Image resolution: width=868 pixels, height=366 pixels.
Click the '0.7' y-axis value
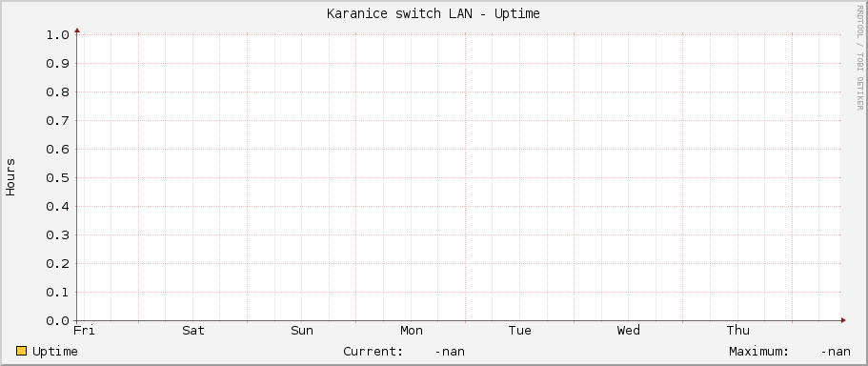pos(57,121)
